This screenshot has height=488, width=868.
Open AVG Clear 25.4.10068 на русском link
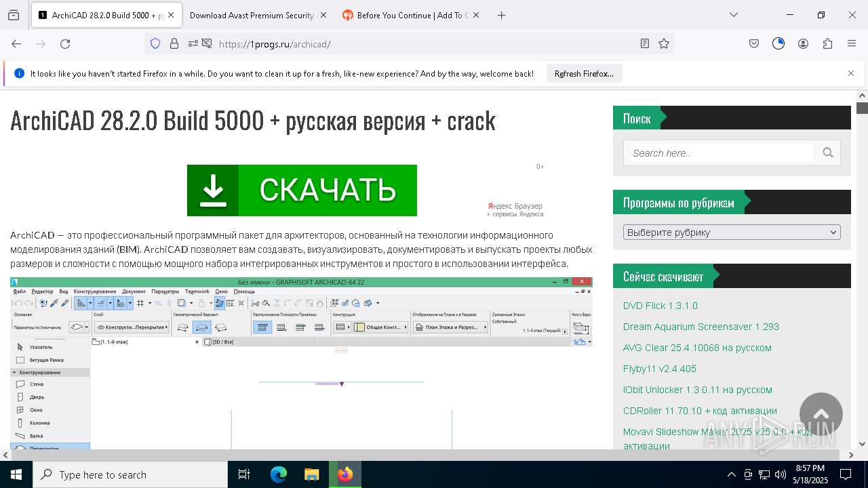[697, 348]
